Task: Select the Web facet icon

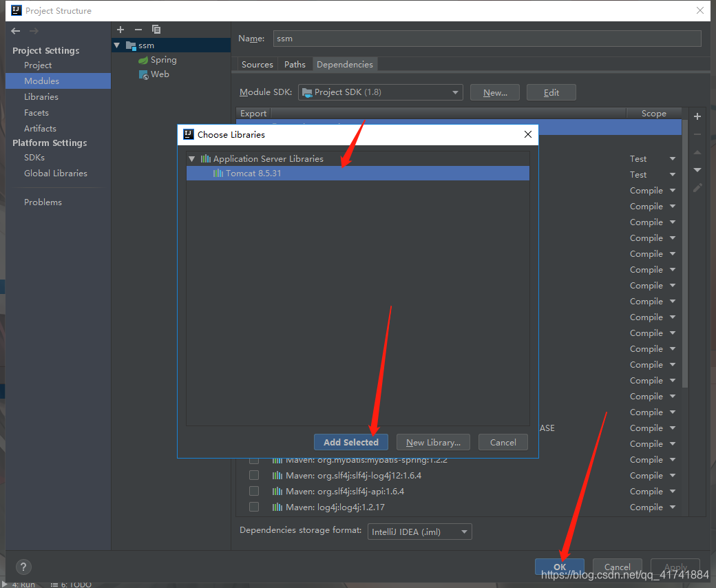Action: 143,74
